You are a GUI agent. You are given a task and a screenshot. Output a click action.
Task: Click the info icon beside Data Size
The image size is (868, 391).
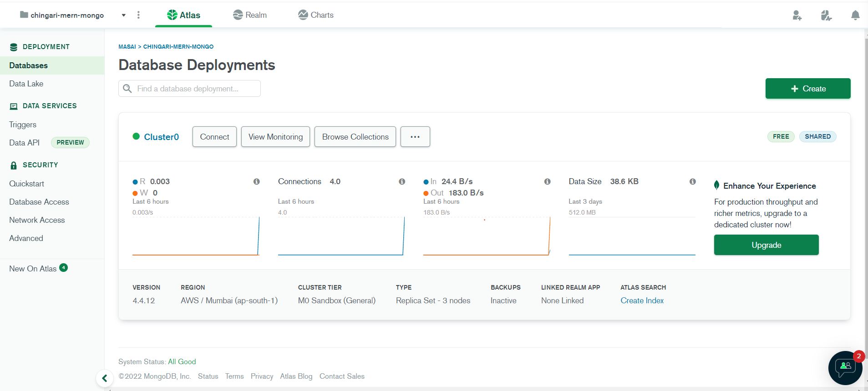[692, 181]
